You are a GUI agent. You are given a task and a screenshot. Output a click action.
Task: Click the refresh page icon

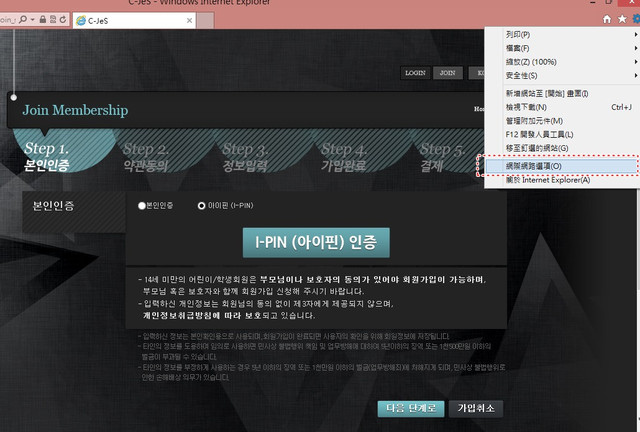click(x=62, y=19)
